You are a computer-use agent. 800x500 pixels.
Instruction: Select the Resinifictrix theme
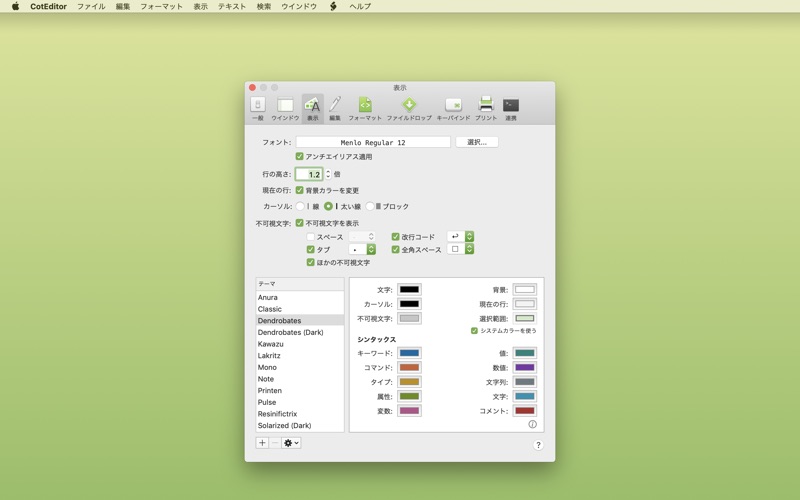(299, 413)
